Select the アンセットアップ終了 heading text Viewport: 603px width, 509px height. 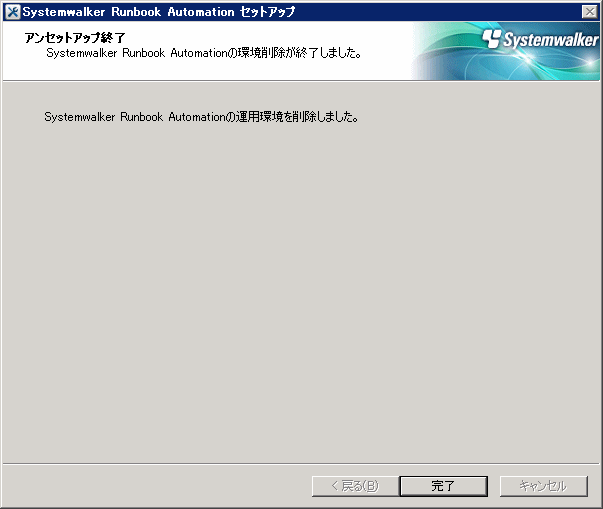[x=75, y=38]
